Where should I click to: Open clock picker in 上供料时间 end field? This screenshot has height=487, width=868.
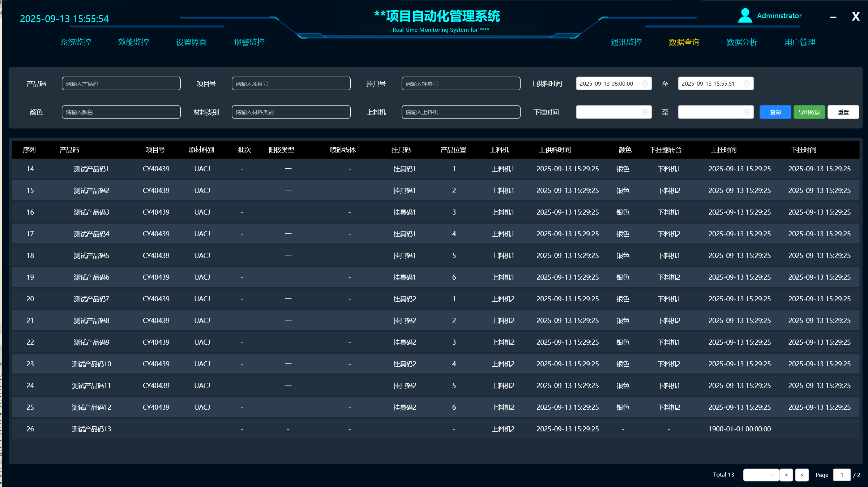pyautogui.click(x=747, y=83)
